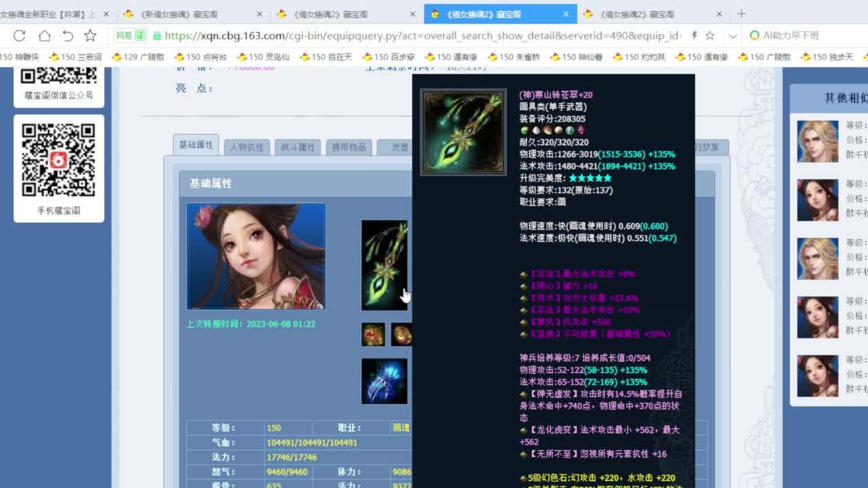Click the 上次转服时间 2023-06-08 text
This screenshot has height=488, width=868.
(x=251, y=324)
